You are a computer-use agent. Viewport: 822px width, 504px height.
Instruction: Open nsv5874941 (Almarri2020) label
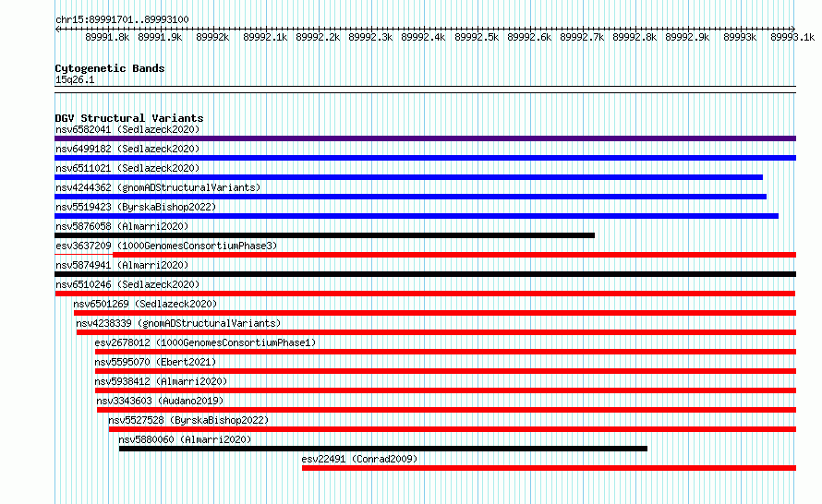122,265
